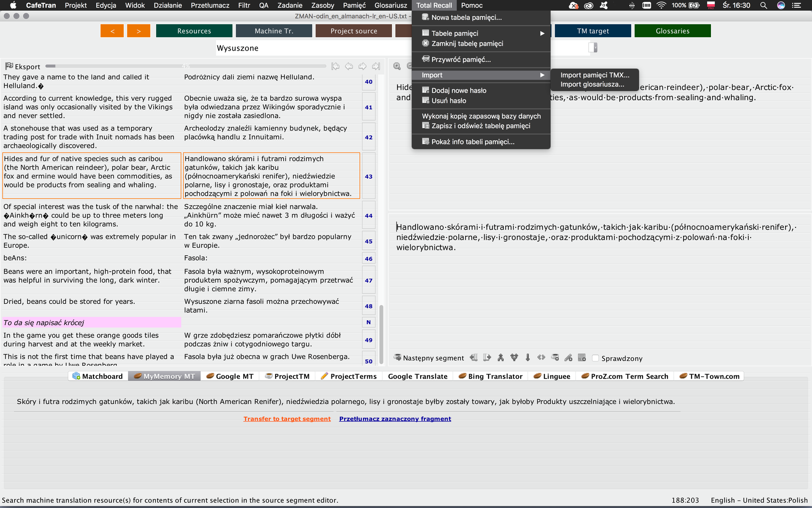This screenshot has height=508, width=812.
Task: Click the insert-to-target page arrow icon
Action: click(487, 358)
